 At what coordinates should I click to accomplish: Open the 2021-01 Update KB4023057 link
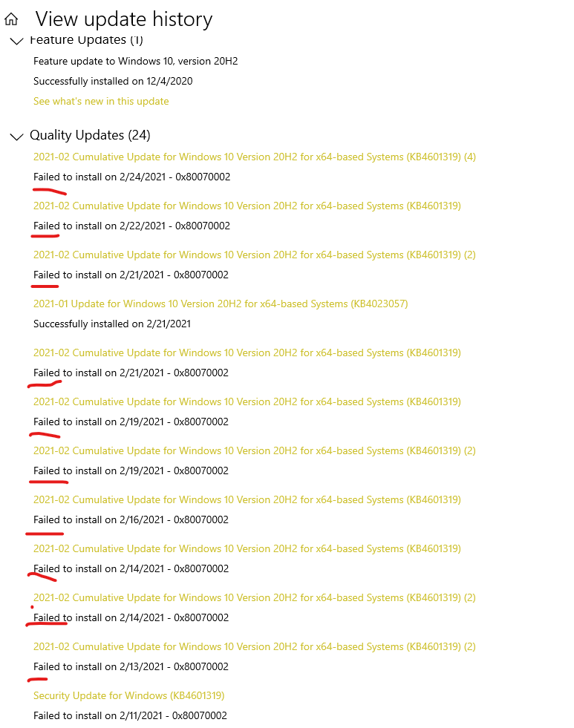pyautogui.click(x=221, y=304)
